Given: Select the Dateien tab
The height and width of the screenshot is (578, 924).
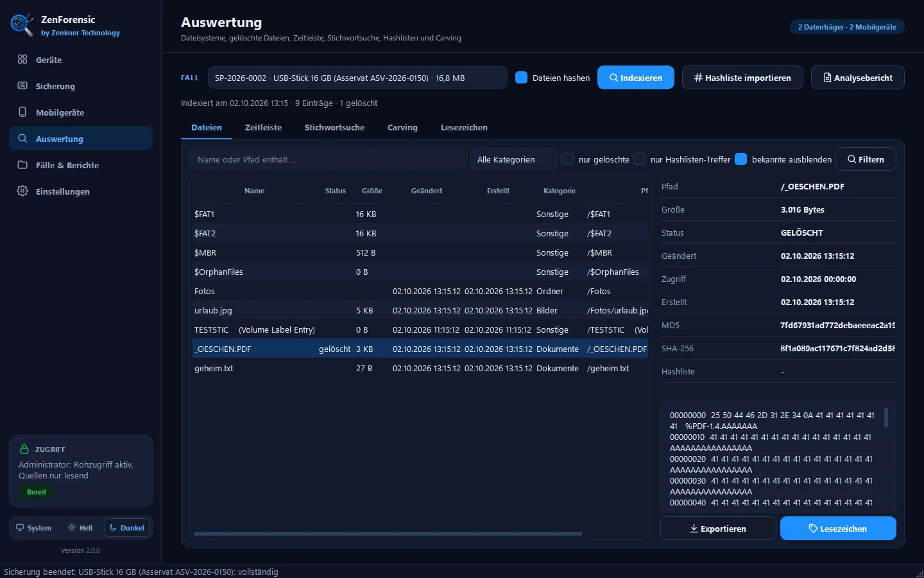Looking at the screenshot, I should [x=207, y=127].
